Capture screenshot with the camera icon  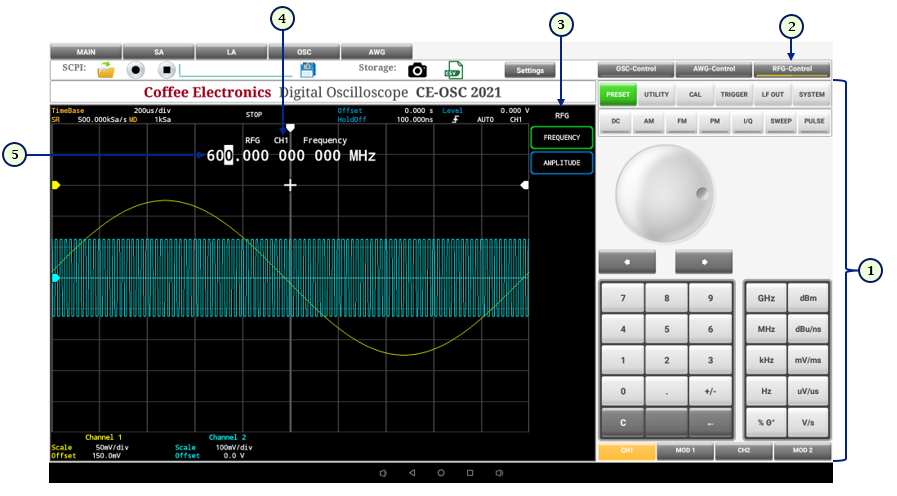(418, 70)
